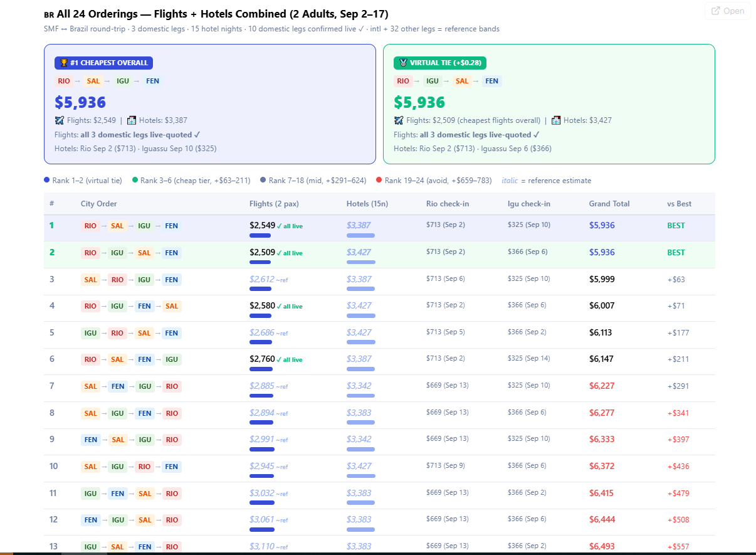Click the gray Rank 7–18 legend dot
Image resolution: width=756 pixels, height=555 pixels.
[x=263, y=180]
